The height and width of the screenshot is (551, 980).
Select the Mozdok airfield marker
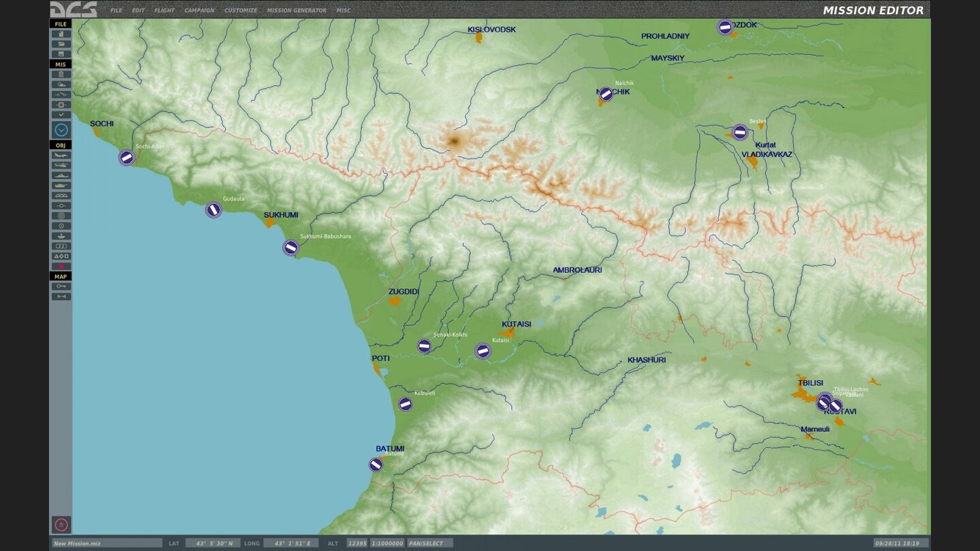pyautogui.click(x=725, y=27)
